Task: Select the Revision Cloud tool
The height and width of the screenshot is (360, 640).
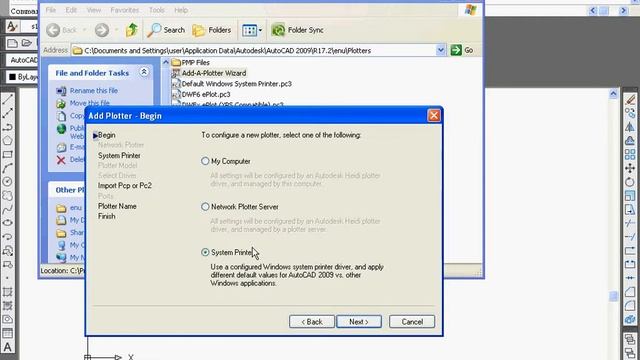Action: click(7, 196)
